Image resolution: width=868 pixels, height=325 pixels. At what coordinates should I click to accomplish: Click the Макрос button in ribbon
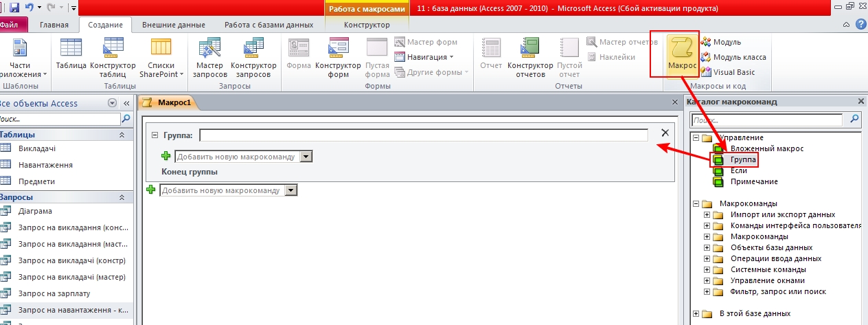682,56
